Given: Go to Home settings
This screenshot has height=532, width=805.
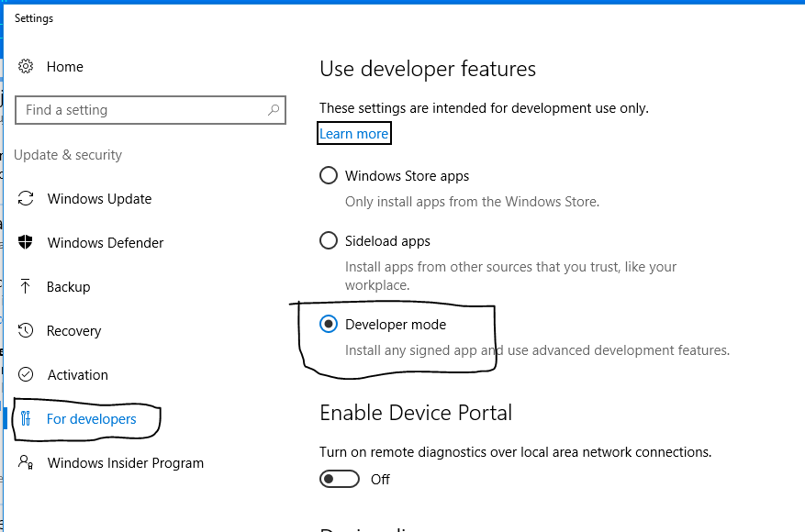Looking at the screenshot, I should pos(64,67).
